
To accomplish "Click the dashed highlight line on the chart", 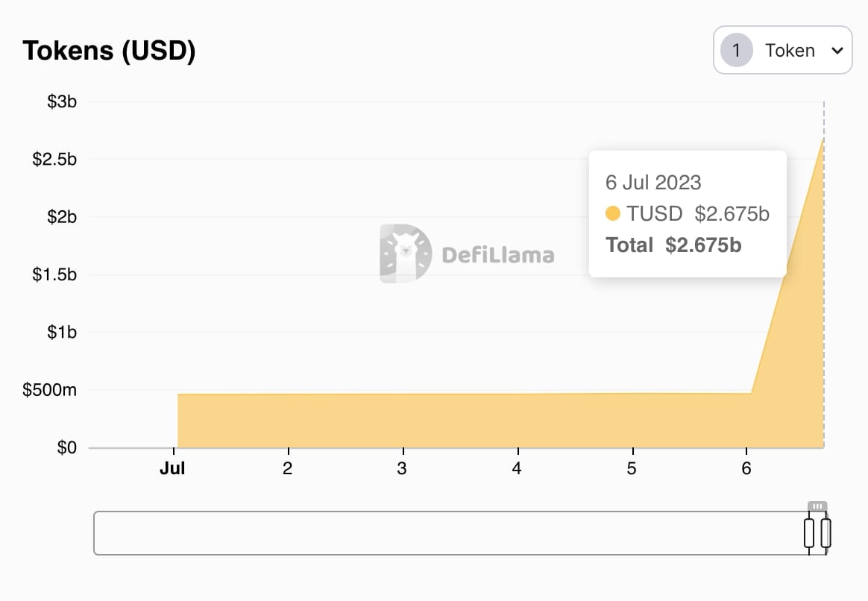I will 823,298.
